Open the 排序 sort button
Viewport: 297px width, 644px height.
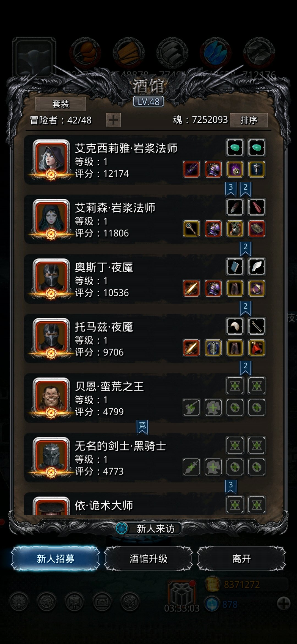click(x=249, y=120)
